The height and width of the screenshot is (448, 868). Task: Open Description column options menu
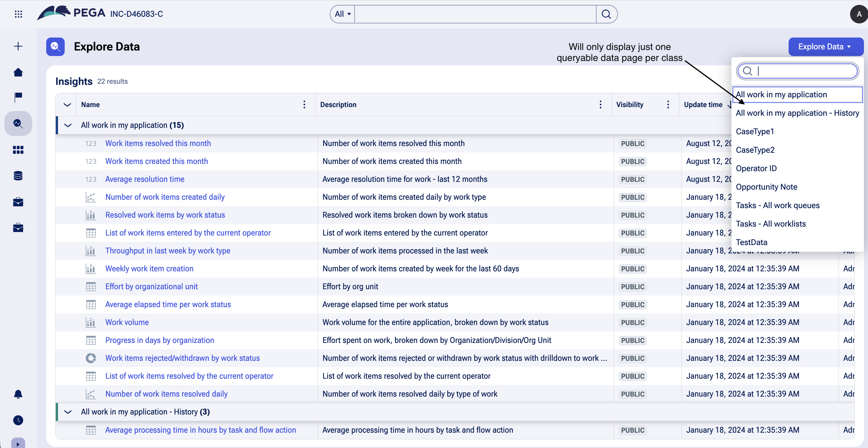coord(600,104)
